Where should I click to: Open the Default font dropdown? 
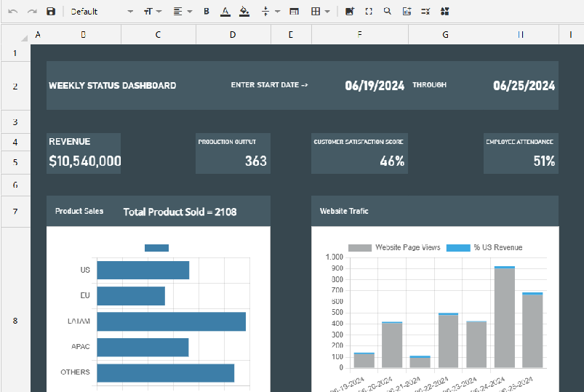(102, 12)
